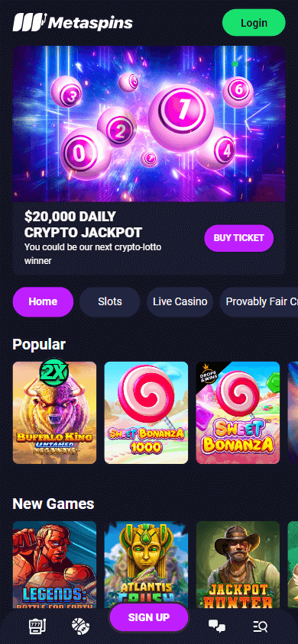
Task: Open the Sweet Bonanza 1000 game
Action: pos(147,413)
